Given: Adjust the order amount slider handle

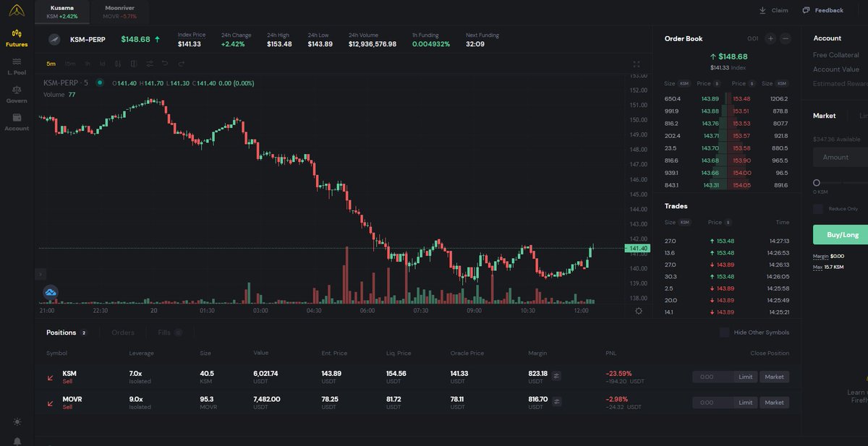Looking at the screenshot, I should (x=817, y=183).
